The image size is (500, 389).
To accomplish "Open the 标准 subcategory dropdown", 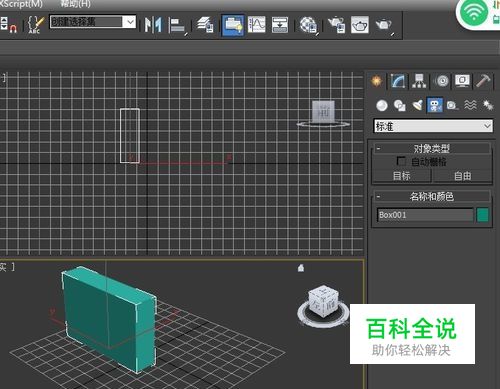I will coord(433,126).
